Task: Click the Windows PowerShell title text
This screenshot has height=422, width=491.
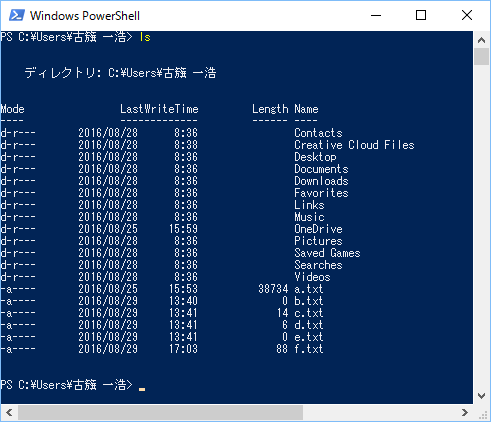Action: 85,16
